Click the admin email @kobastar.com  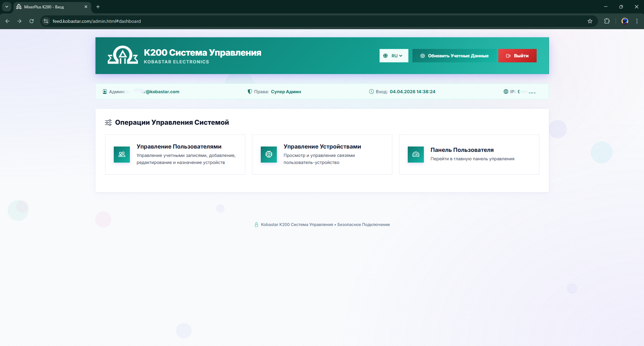tap(162, 92)
